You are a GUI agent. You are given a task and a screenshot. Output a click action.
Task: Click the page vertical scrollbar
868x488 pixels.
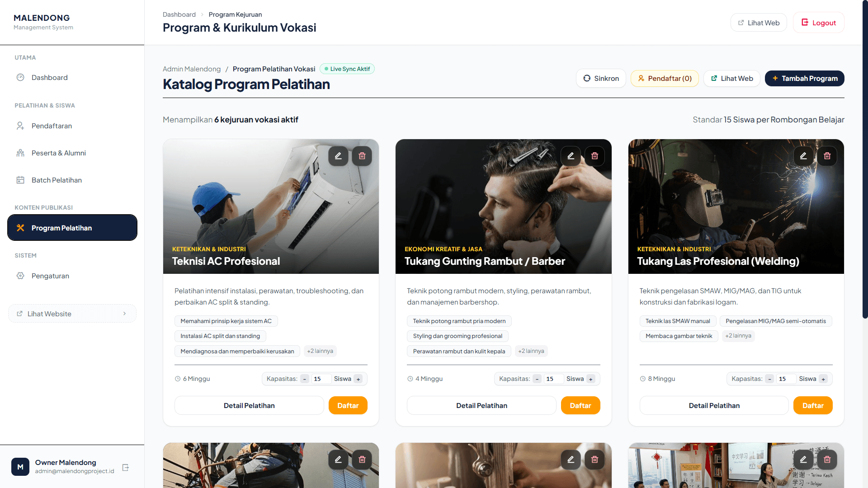click(x=865, y=159)
